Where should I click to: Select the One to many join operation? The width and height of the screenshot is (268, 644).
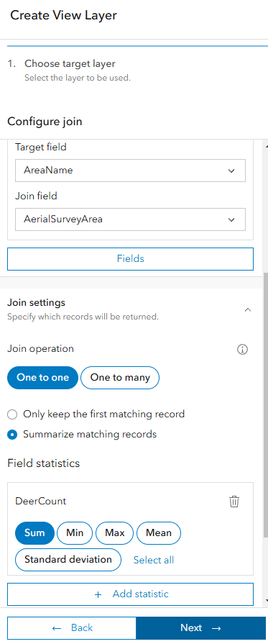coord(120,378)
